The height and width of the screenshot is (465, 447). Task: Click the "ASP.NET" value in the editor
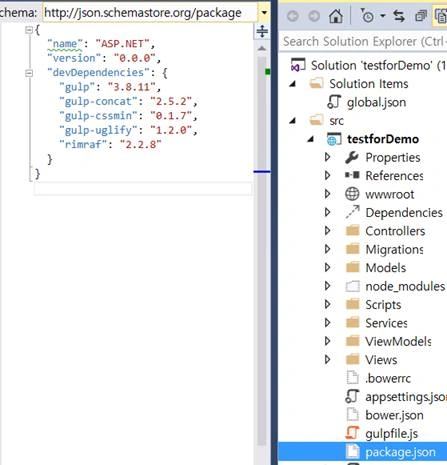[x=122, y=44]
